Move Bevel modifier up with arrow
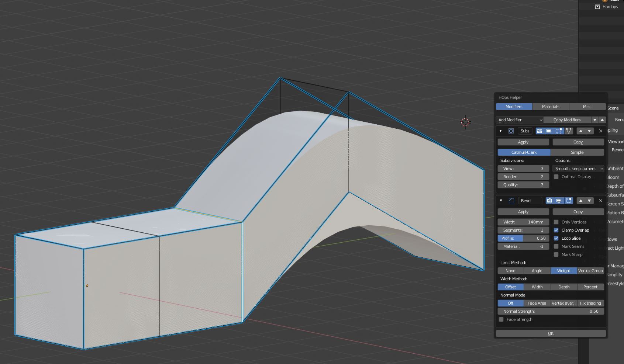This screenshot has height=364, width=624. click(581, 201)
